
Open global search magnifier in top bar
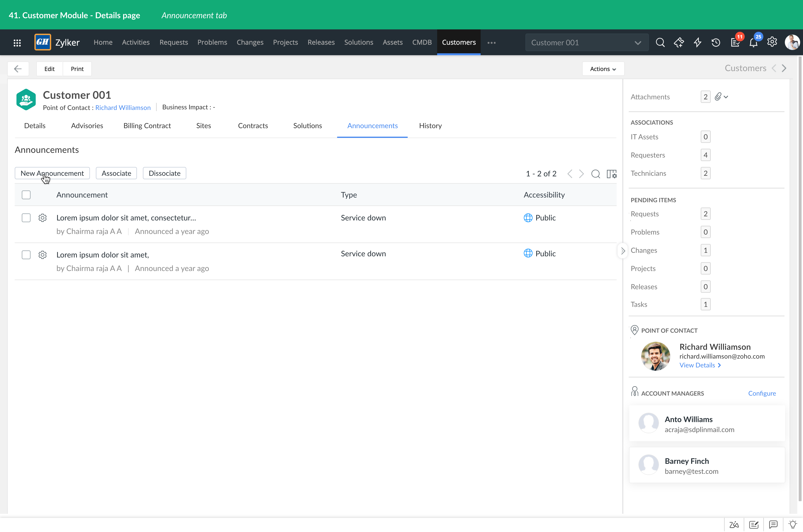coord(660,42)
